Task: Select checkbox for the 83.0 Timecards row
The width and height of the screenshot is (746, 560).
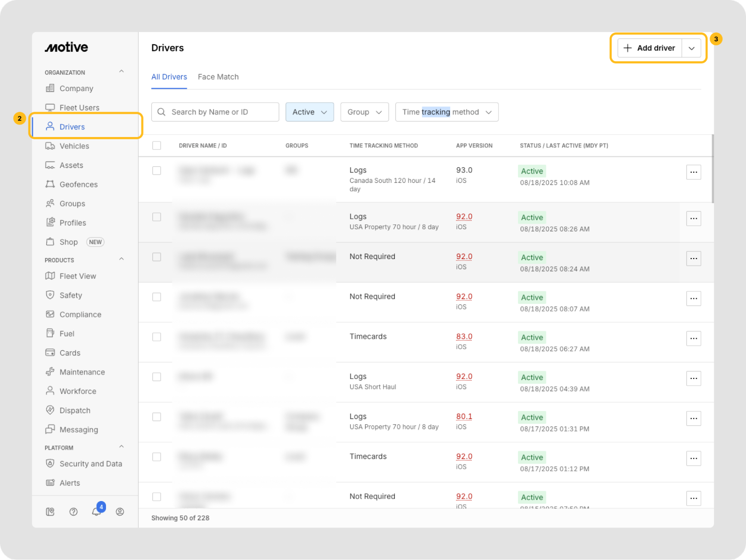Action: point(157,337)
